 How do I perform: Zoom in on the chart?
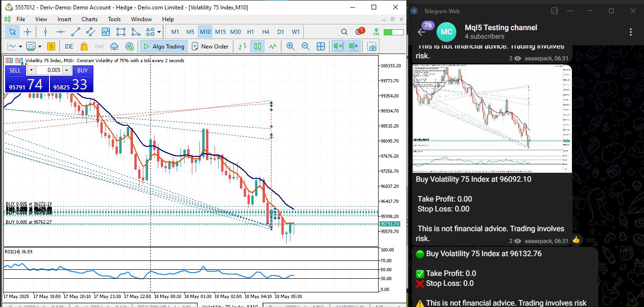tap(290, 47)
